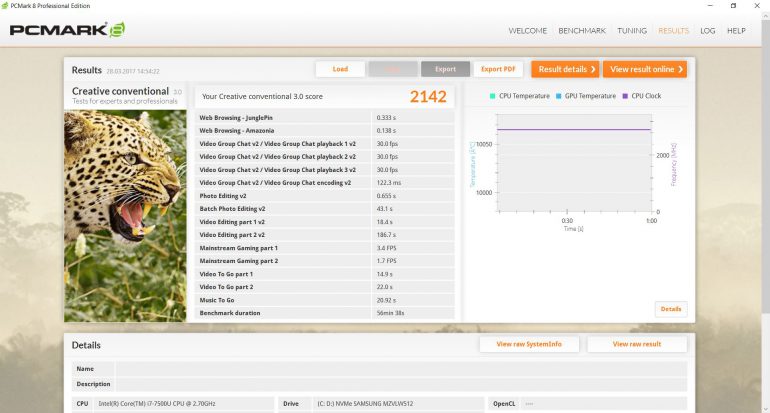This screenshot has width=770, height=413.
Task: Open the LOG tab
Action: point(708,30)
